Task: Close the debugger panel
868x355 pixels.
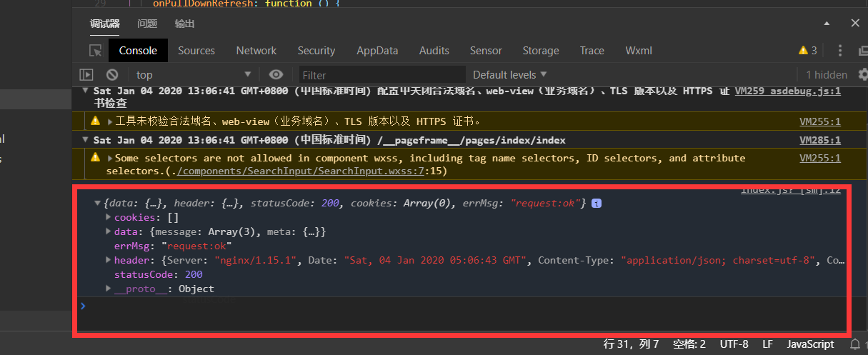Action: [x=855, y=23]
